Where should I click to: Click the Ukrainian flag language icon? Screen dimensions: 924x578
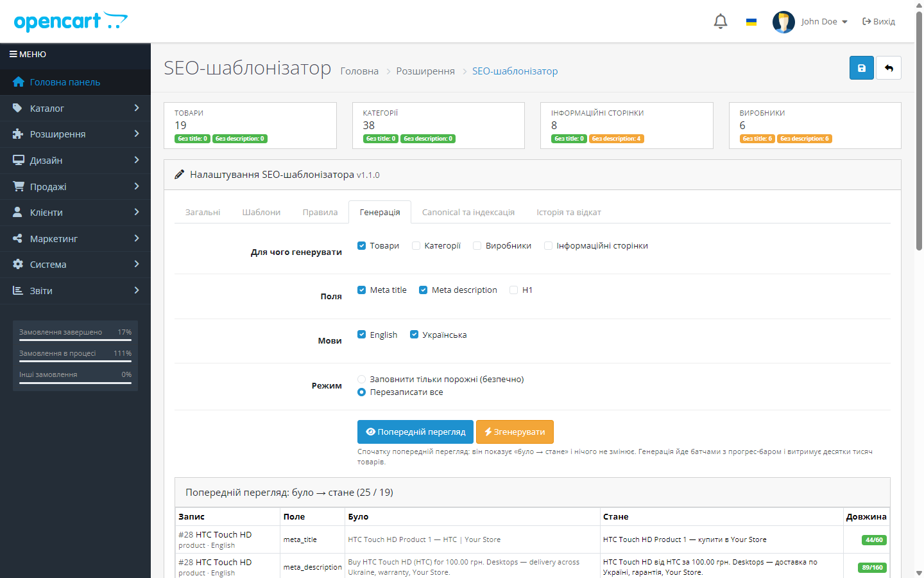[751, 22]
